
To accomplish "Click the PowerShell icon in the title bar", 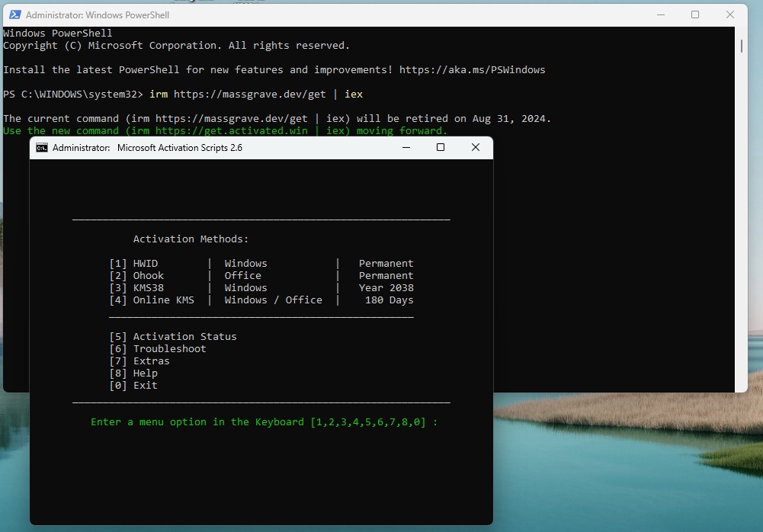I will 14,14.
